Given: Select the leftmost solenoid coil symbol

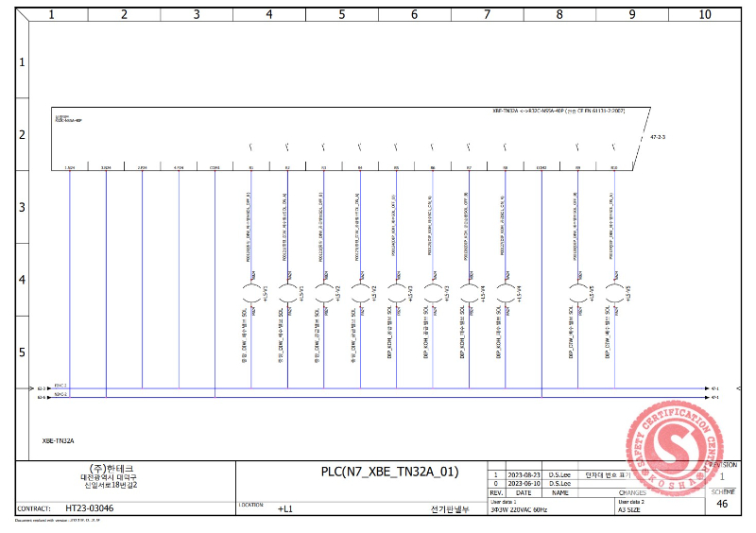Looking at the screenshot, I should coord(251,294).
